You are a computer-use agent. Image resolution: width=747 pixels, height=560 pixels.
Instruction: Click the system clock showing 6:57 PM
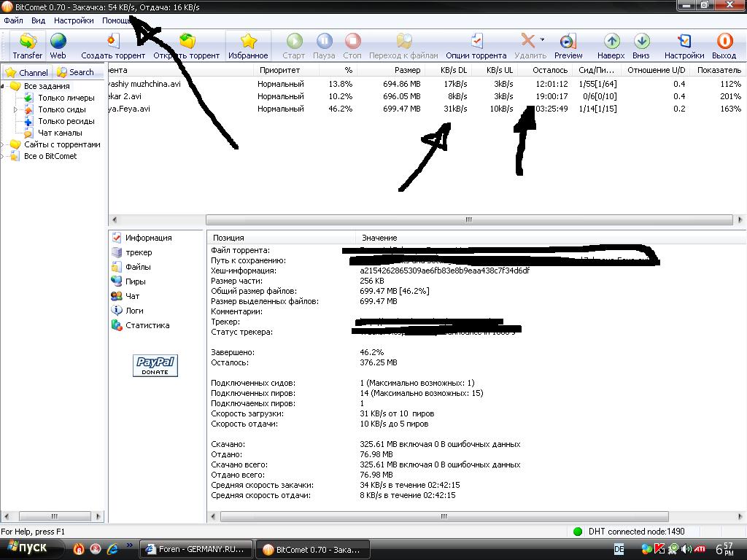(x=724, y=549)
